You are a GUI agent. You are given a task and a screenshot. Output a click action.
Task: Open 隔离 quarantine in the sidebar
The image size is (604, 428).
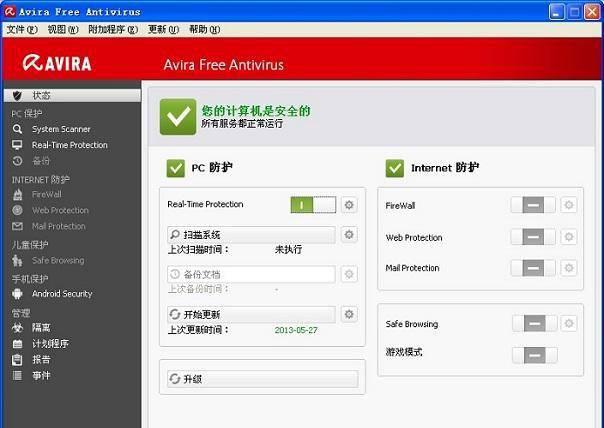click(41, 328)
